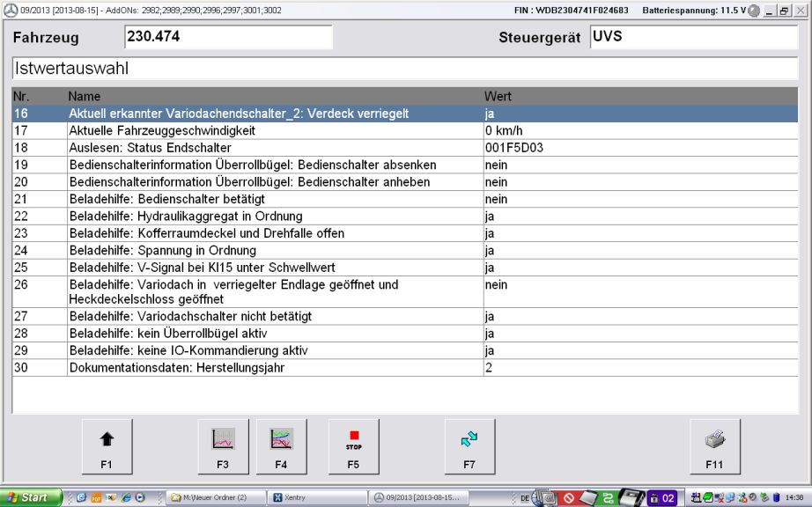Select row 26 Variodach in verriegelter Endlage
812x507 pixels.
[405, 291]
